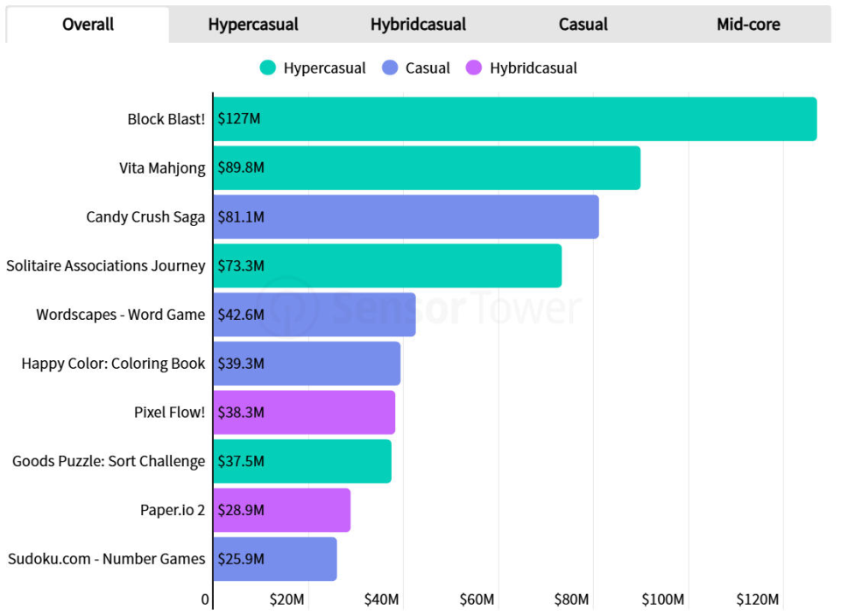Click the Paper.io 2 $28.9M bar

pos(282,510)
